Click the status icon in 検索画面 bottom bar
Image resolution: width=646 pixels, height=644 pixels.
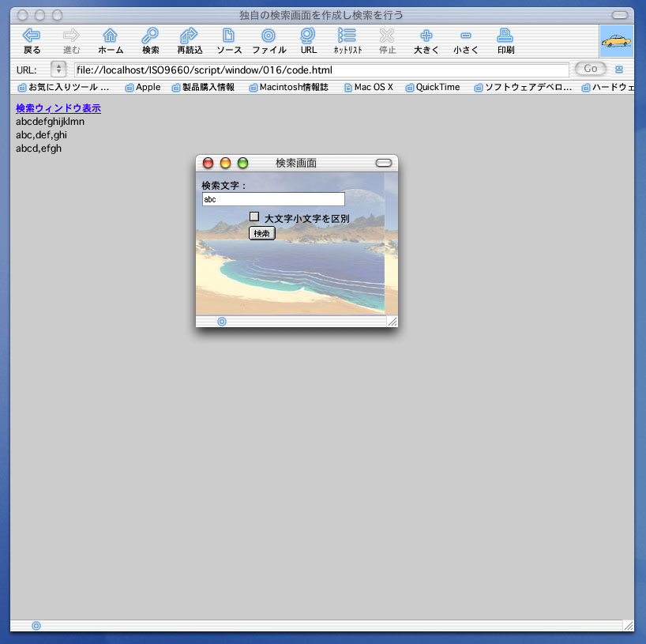222,322
